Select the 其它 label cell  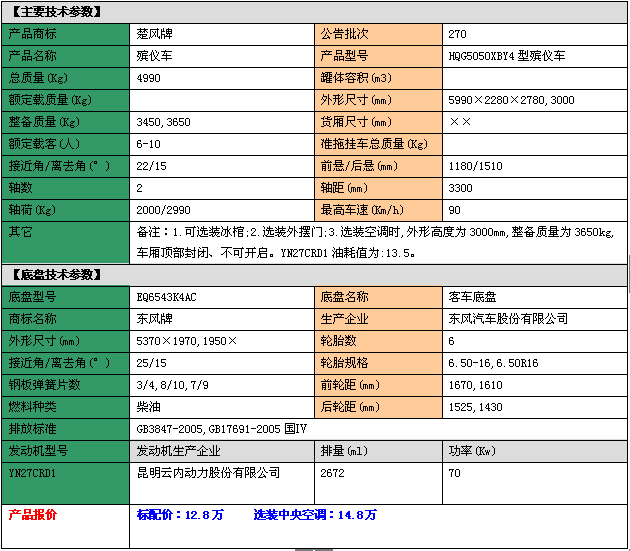65,243
